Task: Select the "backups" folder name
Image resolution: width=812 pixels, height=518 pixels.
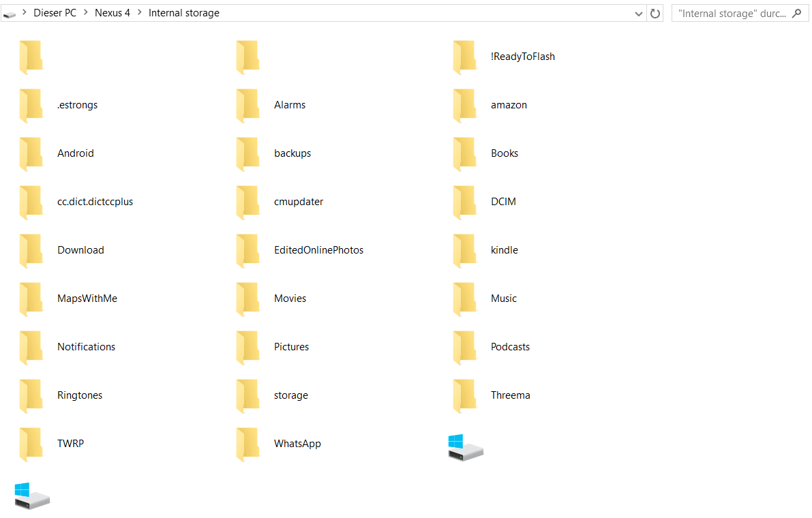Action: pyautogui.click(x=292, y=153)
